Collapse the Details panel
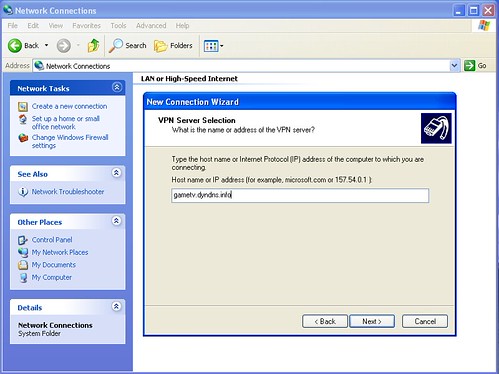 [116, 306]
